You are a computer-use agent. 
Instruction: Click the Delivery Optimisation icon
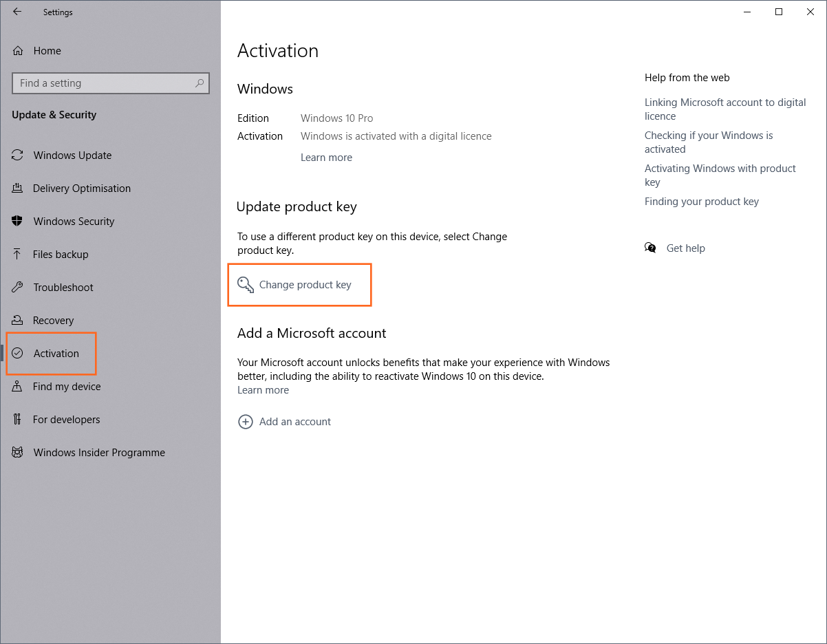coord(19,189)
